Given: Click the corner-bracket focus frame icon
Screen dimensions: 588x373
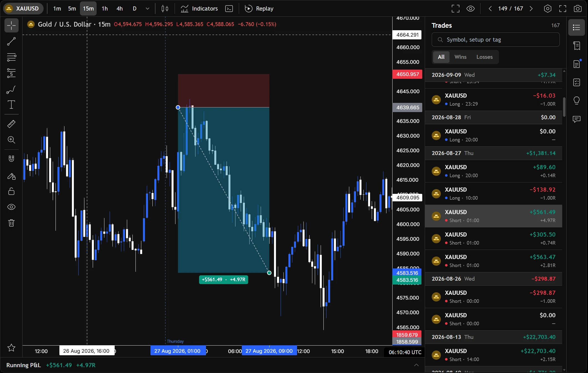Looking at the screenshot, I should (x=456, y=9).
